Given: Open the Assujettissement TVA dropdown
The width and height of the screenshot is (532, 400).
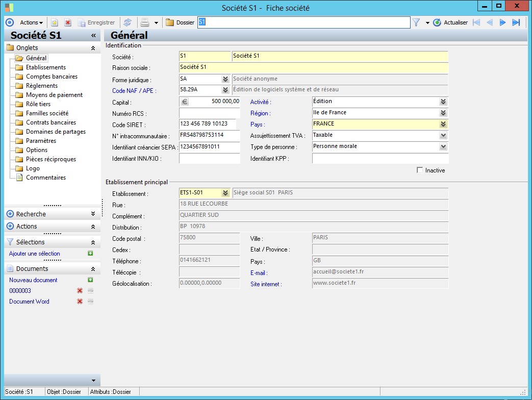Looking at the screenshot, I should (443, 135).
